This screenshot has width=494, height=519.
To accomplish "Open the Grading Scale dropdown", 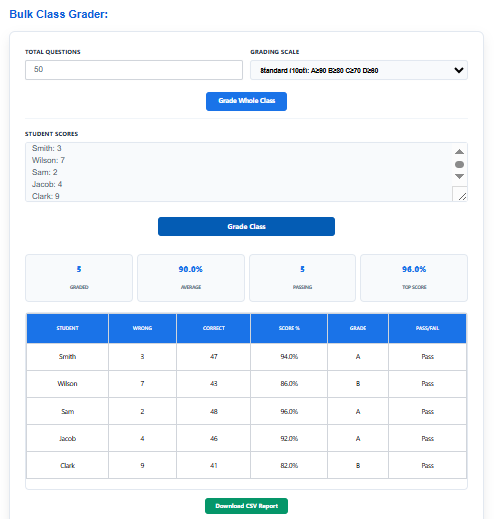I will click(x=359, y=70).
